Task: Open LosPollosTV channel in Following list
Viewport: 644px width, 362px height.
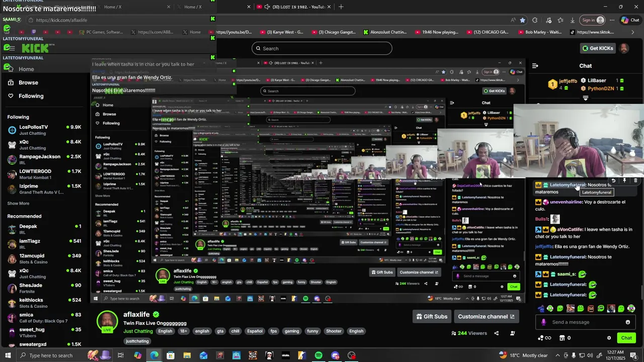Action: (x=44, y=130)
